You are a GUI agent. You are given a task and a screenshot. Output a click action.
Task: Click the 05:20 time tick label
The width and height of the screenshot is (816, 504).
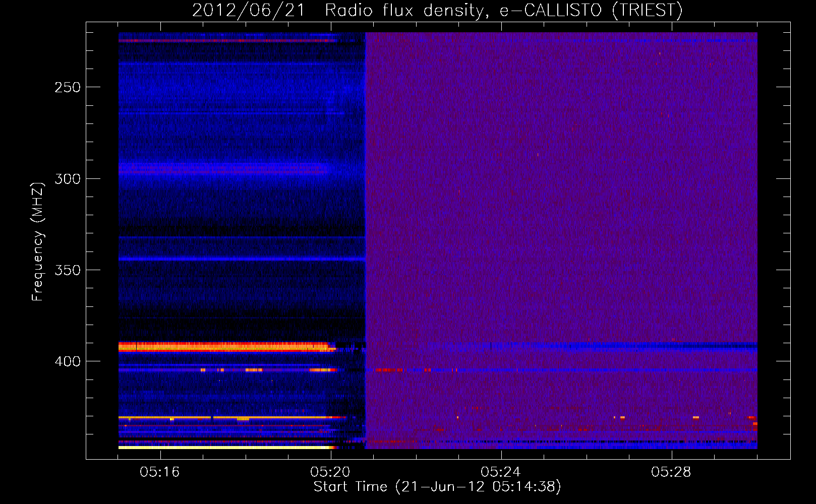(330, 472)
